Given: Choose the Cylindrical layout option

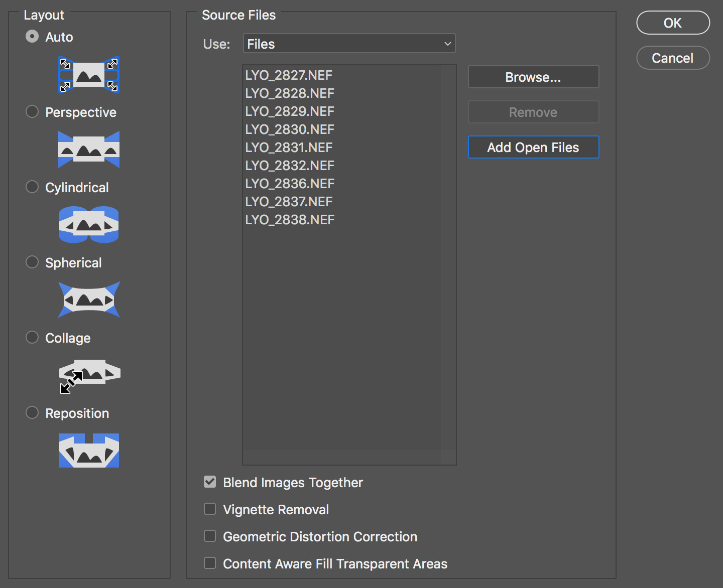Looking at the screenshot, I should coord(32,187).
